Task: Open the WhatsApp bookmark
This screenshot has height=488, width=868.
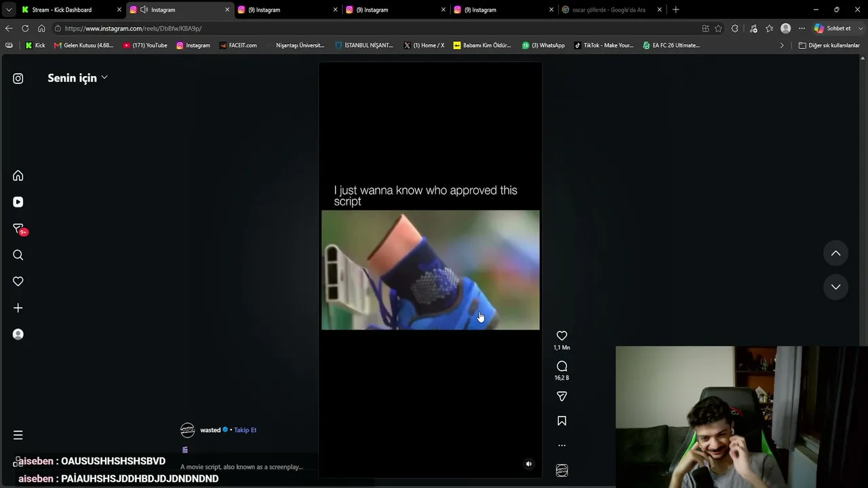Action: click(543, 45)
